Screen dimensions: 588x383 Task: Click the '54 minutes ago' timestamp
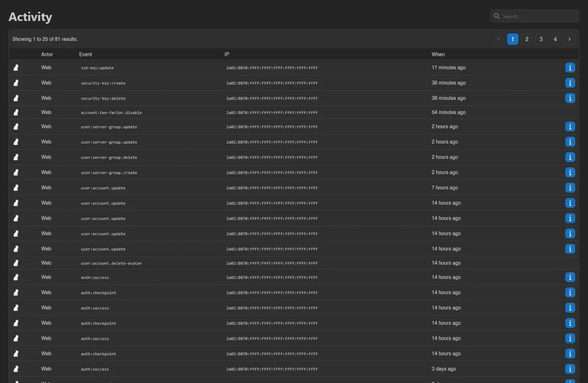pos(449,112)
